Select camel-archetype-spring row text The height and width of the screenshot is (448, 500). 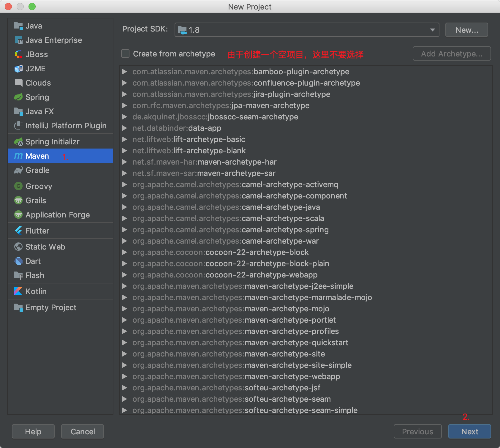[230, 230]
